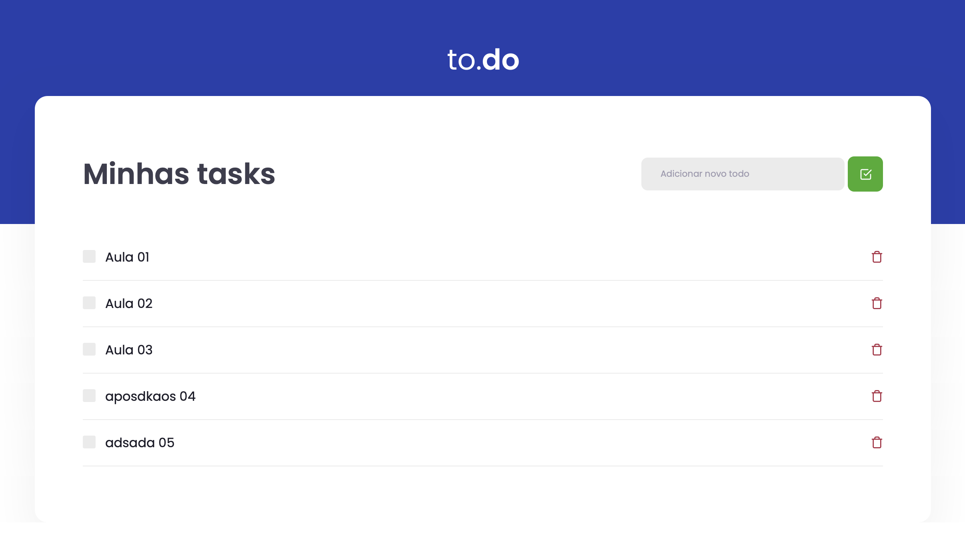Delete the "Aula 01" task
Image resolution: width=965 pixels, height=560 pixels.
(877, 256)
